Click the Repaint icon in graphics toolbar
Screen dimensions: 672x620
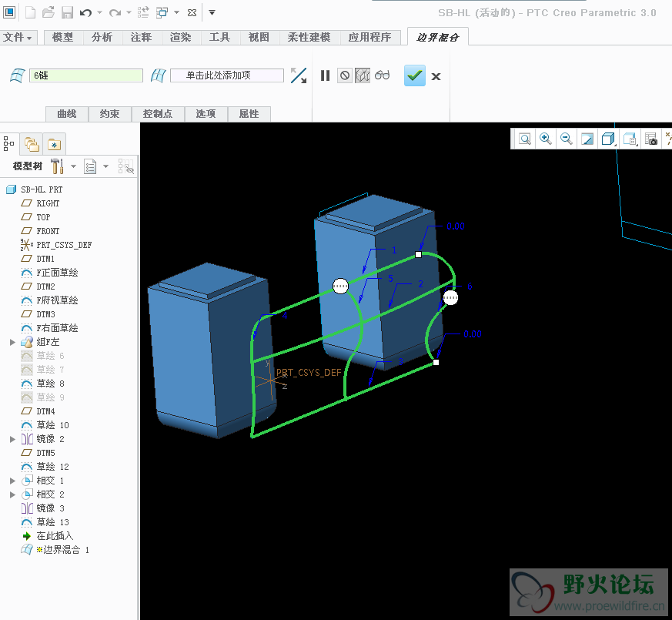(x=587, y=139)
